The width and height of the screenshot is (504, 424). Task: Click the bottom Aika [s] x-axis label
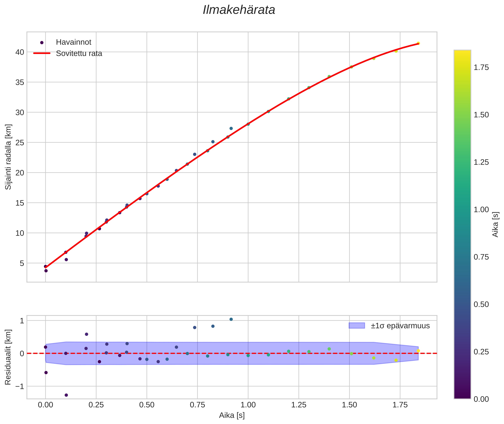point(232,415)
